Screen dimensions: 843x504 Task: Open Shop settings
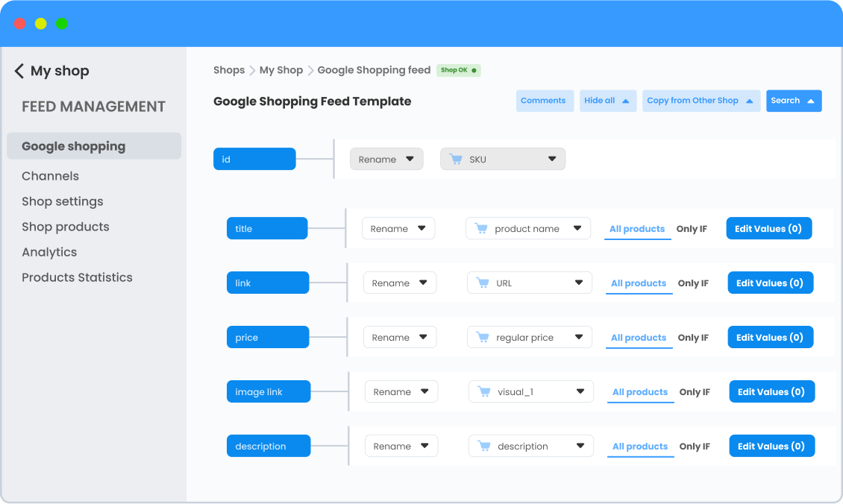click(x=63, y=201)
